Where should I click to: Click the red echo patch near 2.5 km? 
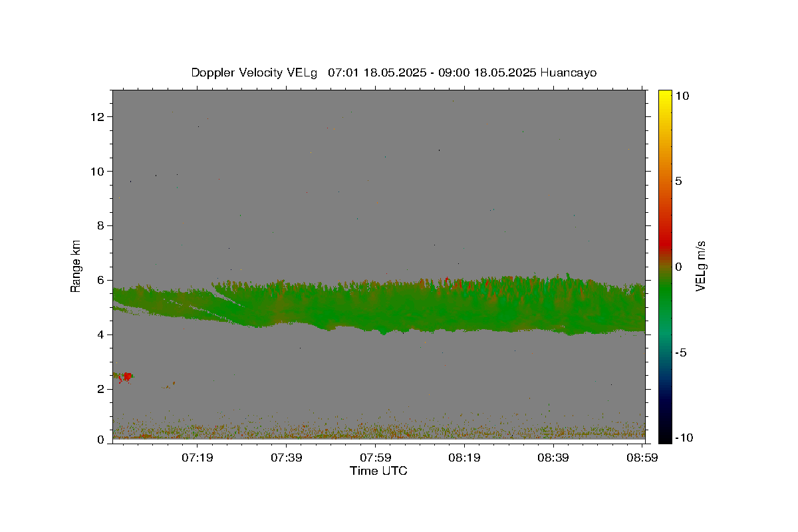click(125, 377)
